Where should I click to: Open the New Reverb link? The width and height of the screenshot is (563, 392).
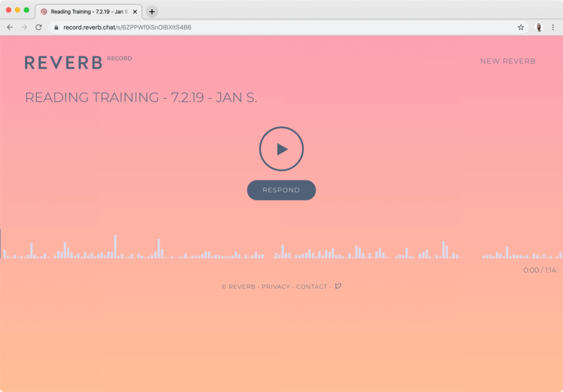(x=507, y=61)
